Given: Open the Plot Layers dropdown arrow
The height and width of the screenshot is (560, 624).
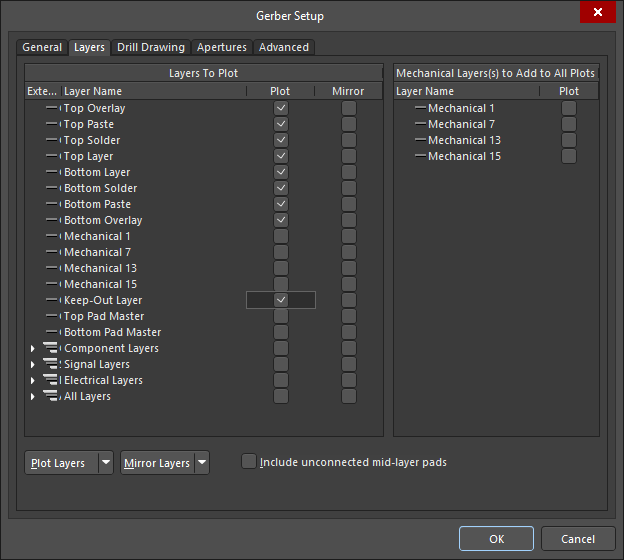Looking at the screenshot, I should pos(106,462).
